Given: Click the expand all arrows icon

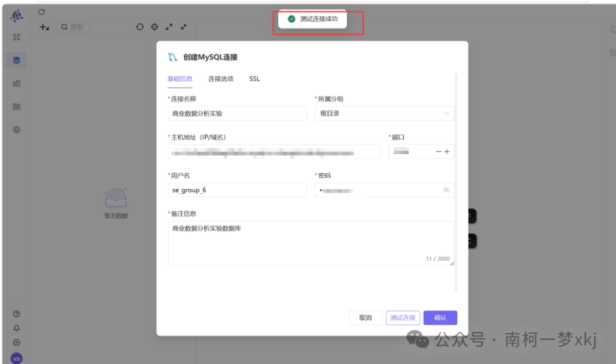Looking at the screenshot, I should [169, 27].
